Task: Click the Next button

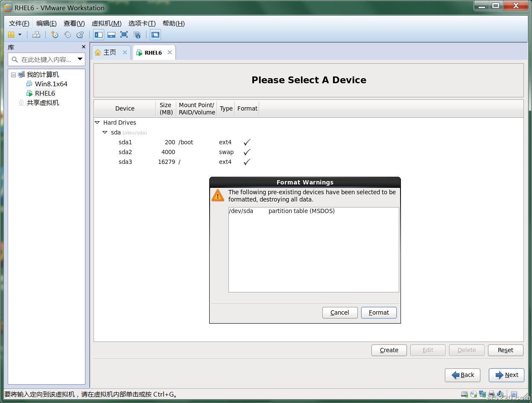Action: tap(506, 375)
